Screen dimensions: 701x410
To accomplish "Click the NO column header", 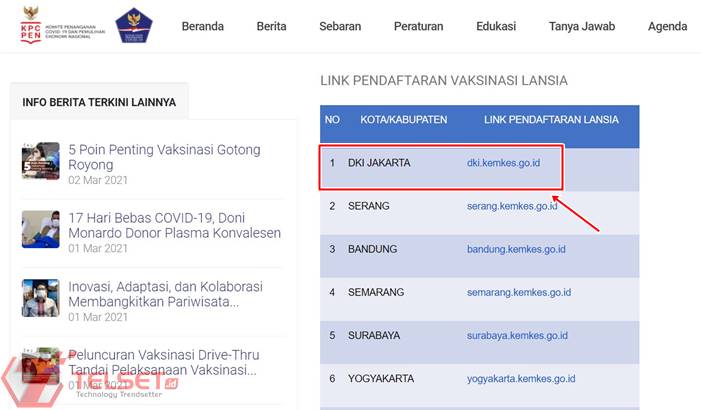I will click(x=332, y=120).
